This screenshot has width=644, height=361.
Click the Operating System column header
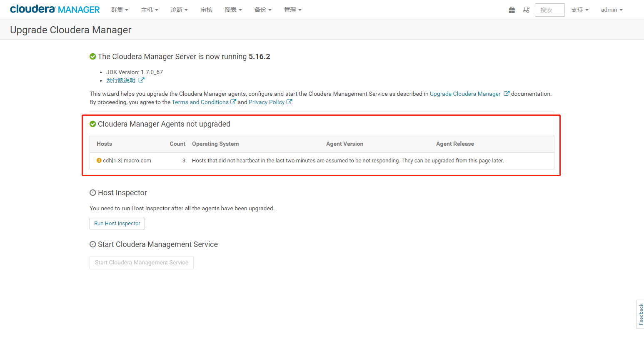[215, 144]
